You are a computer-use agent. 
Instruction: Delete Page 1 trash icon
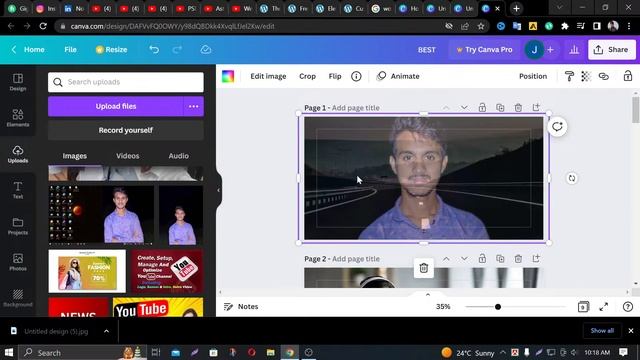click(518, 108)
